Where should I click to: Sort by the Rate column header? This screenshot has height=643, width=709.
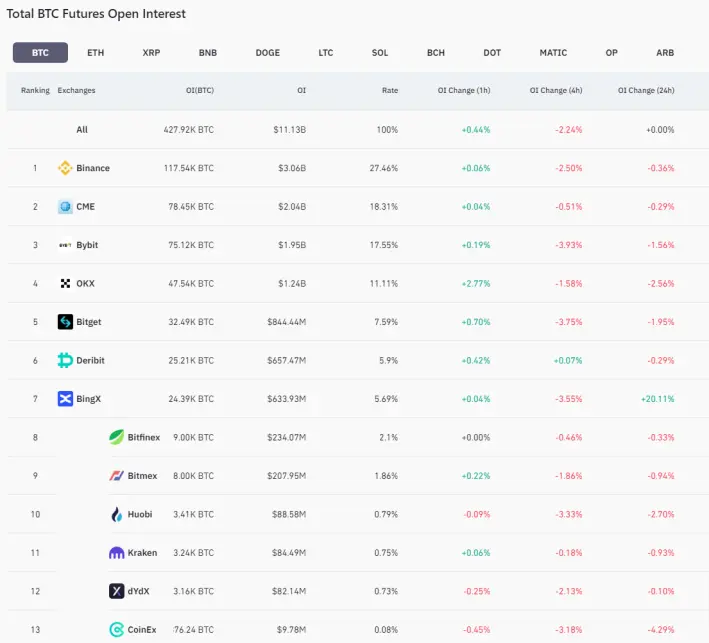coord(390,90)
